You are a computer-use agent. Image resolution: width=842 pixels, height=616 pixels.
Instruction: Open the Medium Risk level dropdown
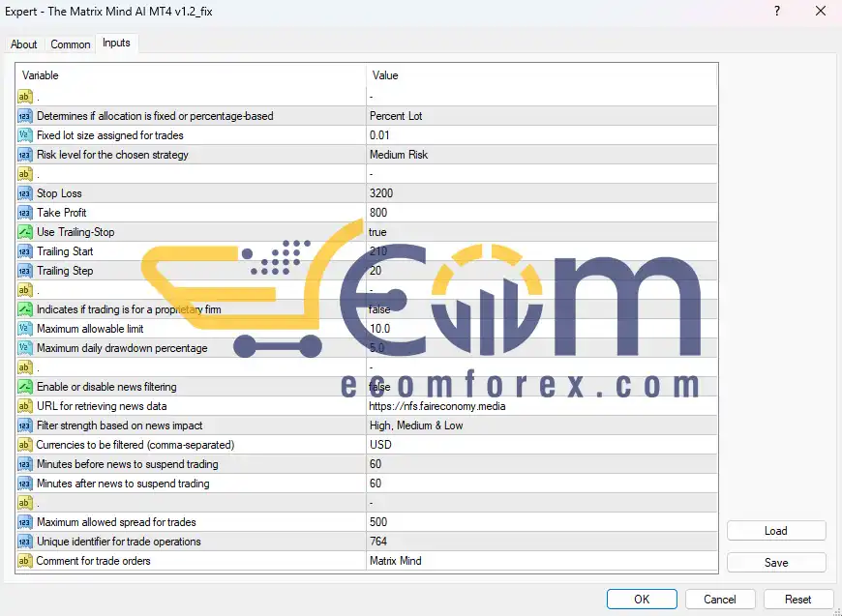tap(399, 155)
